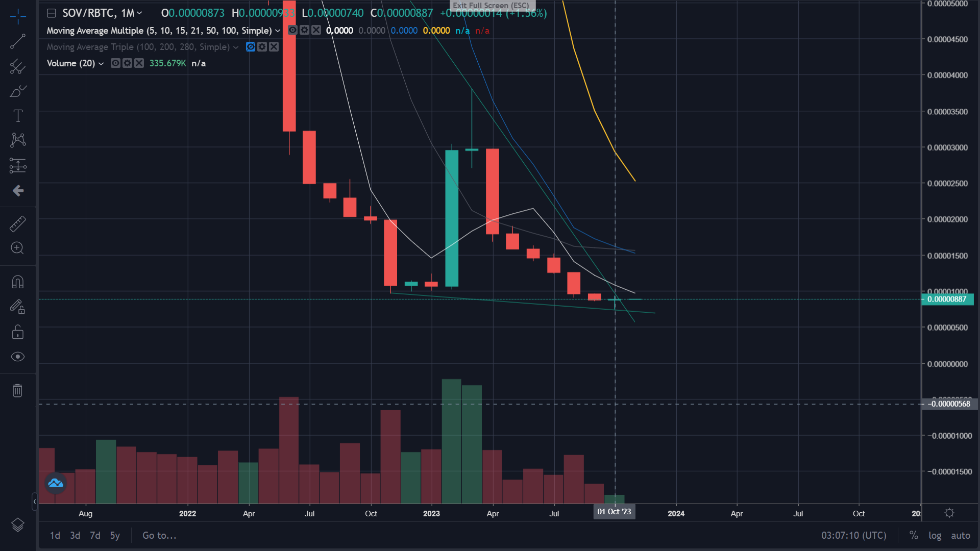Show the hidden Moving Average Triple indicator
Viewport: 980px width, 551px height.
pos(250,47)
